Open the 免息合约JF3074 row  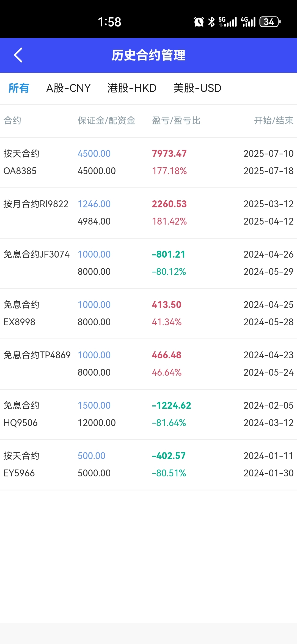pyautogui.click(x=148, y=263)
